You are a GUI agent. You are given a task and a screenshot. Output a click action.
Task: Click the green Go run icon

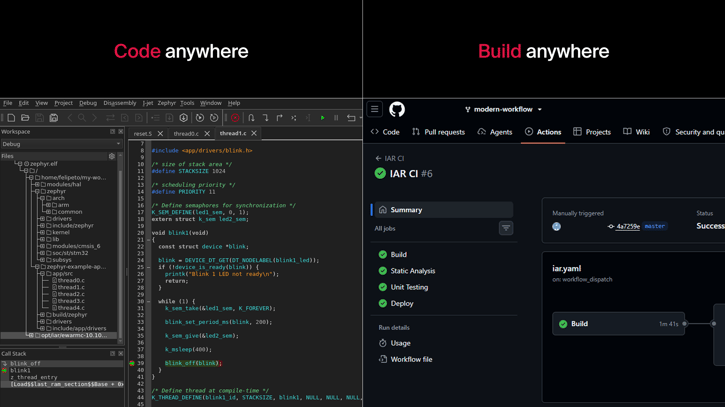(x=322, y=118)
